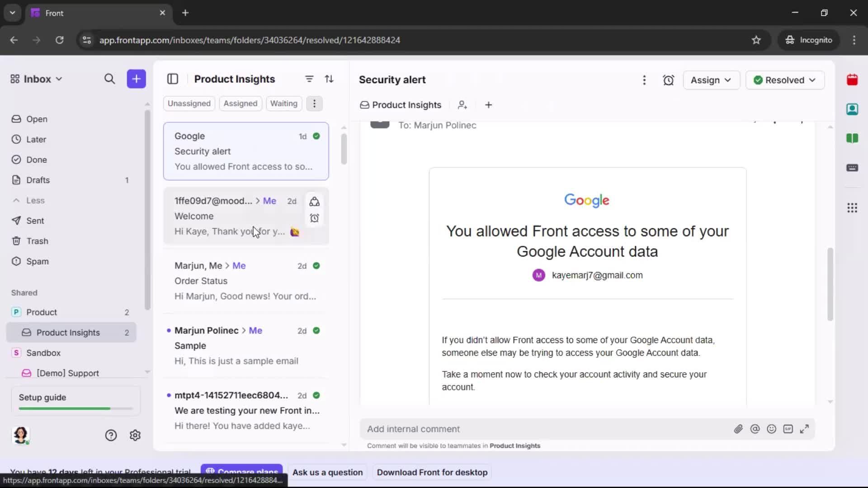Click the Ask us a question button
868x488 pixels.
[x=328, y=472]
